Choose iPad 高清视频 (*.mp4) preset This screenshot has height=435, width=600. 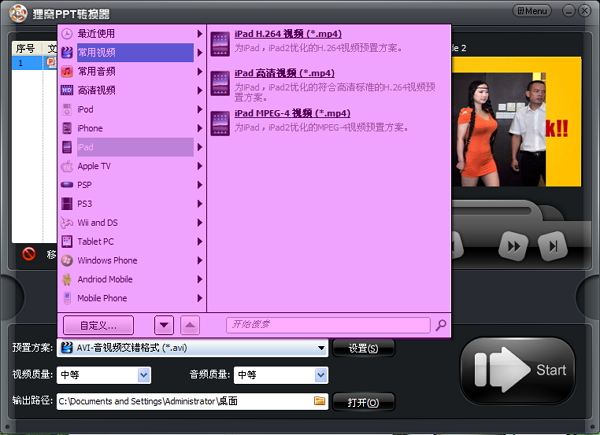(284, 73)
